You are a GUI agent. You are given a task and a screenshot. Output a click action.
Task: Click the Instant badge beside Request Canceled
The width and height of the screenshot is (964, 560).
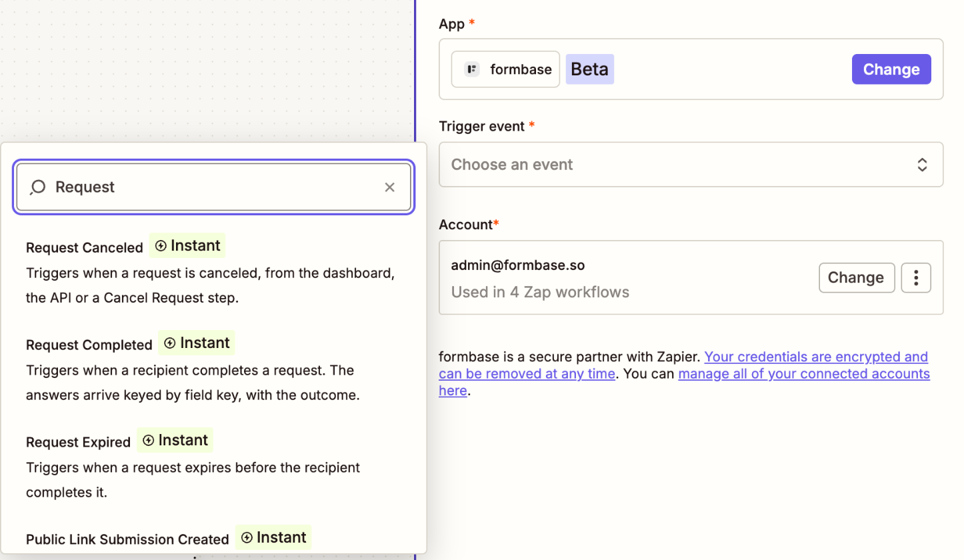click(x=187, y=246)
